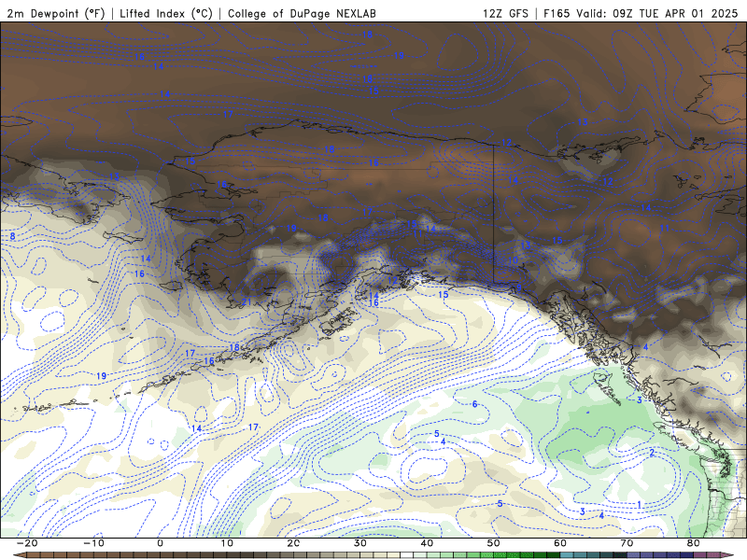
Task: Click the 80 label on color scale
Action: click(694, 543)
